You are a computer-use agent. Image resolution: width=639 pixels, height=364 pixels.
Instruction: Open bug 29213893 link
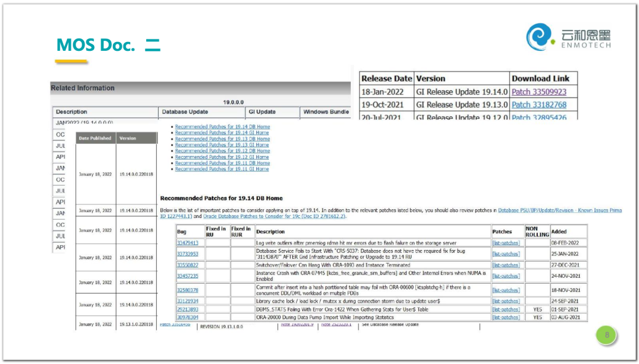click(188, 310)
